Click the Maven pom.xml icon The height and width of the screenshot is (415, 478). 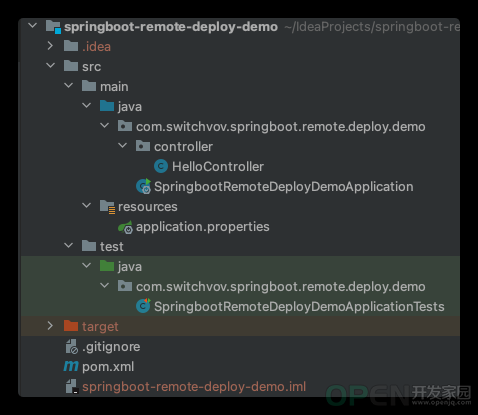(x=71, y=366)
